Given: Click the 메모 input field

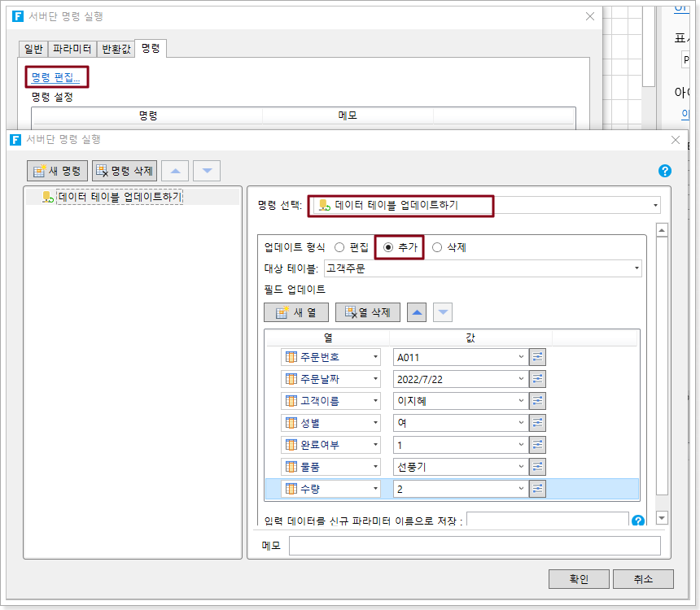Looking at the screenshot, I should pyautogui.click(x=474, y=546).
